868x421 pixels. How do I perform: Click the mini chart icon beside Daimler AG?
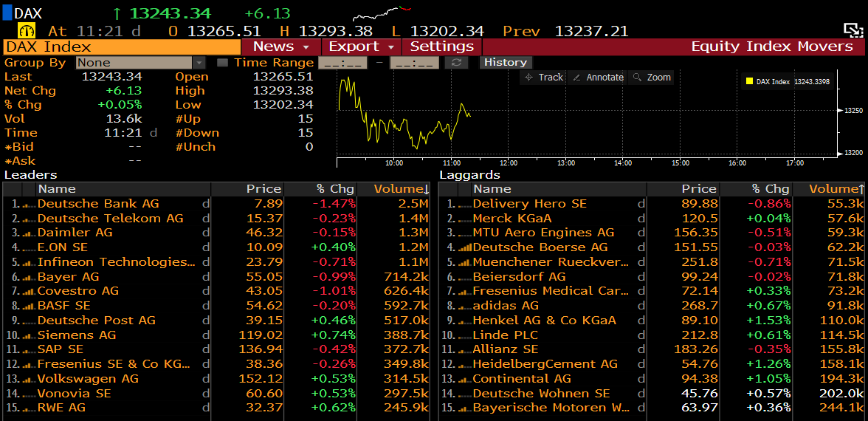[29, 233]
